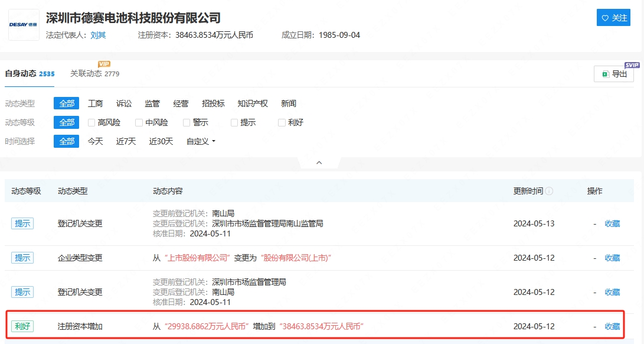
Task: Click company name 深圳市德赛电池科技股份有限公司
Action: (133, 18)
